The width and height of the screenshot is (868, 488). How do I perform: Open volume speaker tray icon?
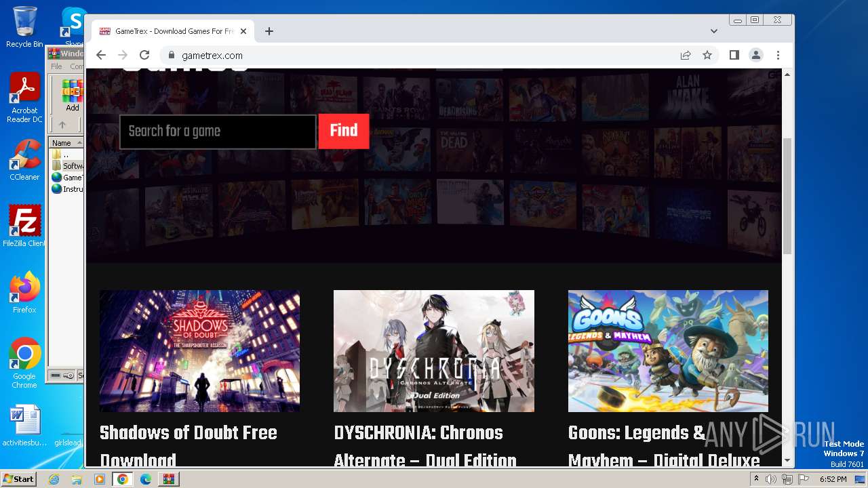click(x=771, y=479)
